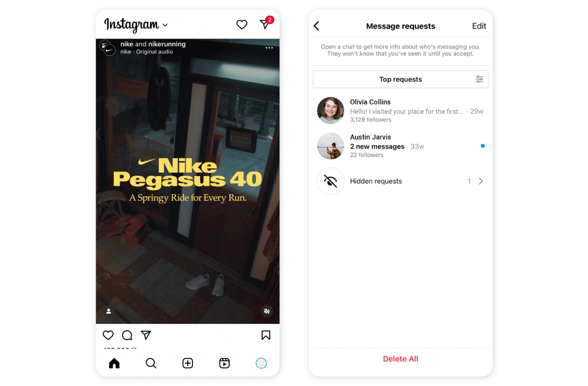The image size is (588, 386).
Task: Save the Nike post with the bookmark icon
Action: coord(266,335)
